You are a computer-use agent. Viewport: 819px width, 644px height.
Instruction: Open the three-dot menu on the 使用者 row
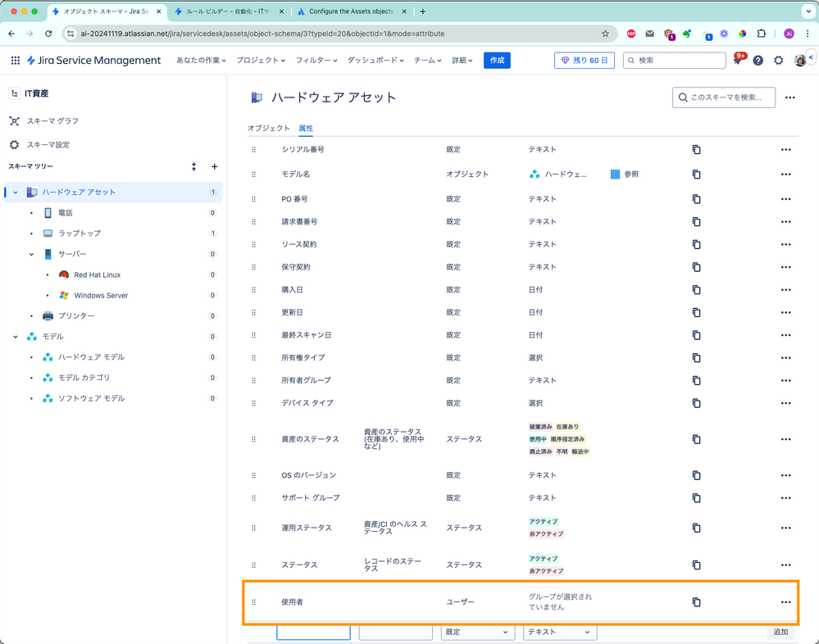click(x=785, y=602)
